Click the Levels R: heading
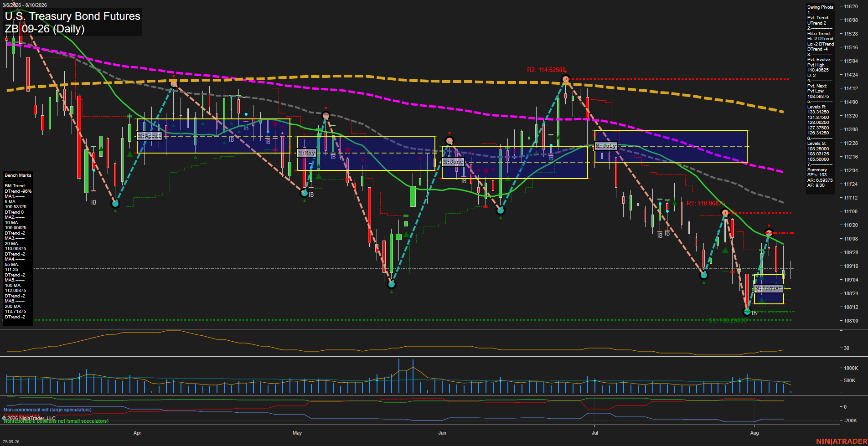This screenshot has width=868, height=446. click(x=817, y=107)
